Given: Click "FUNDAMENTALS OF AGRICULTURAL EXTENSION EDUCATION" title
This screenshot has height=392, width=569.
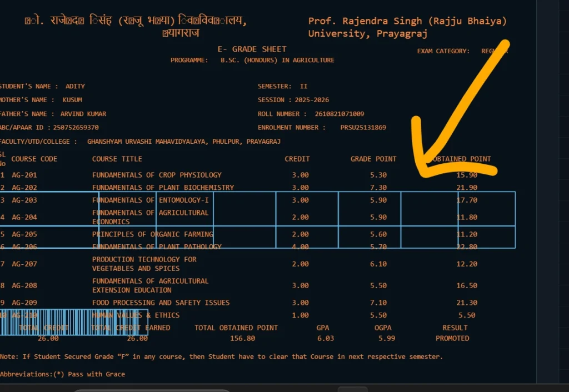Looking at the screenshot, I should 150,286.
